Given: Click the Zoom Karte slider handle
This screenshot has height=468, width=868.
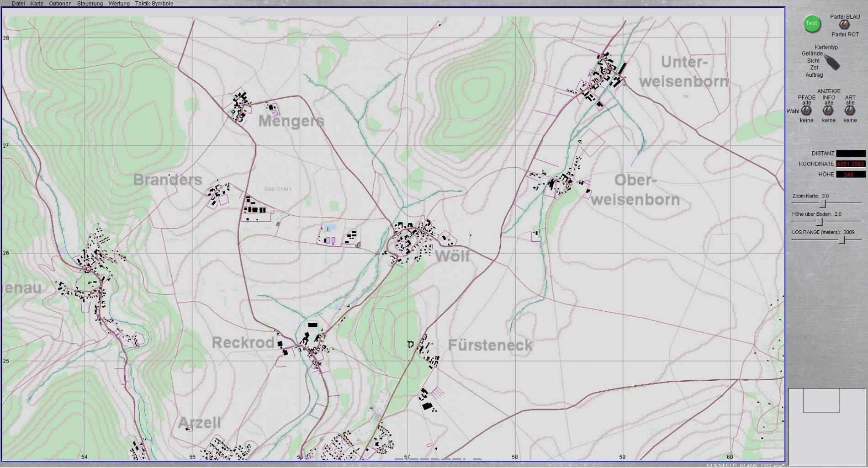Looking at the screenshot, I should [x=823, y=203].
